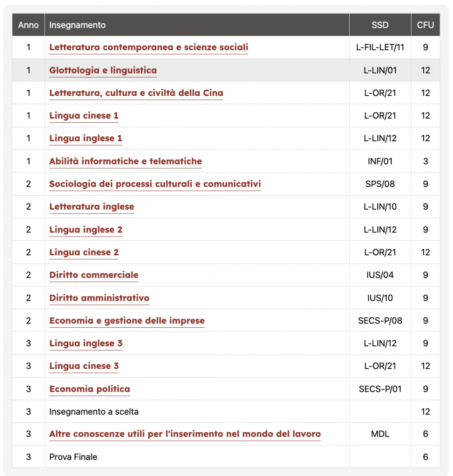Click the CFU column header
The height and width of the screenshot is (476, 453).
coord(425,25)
